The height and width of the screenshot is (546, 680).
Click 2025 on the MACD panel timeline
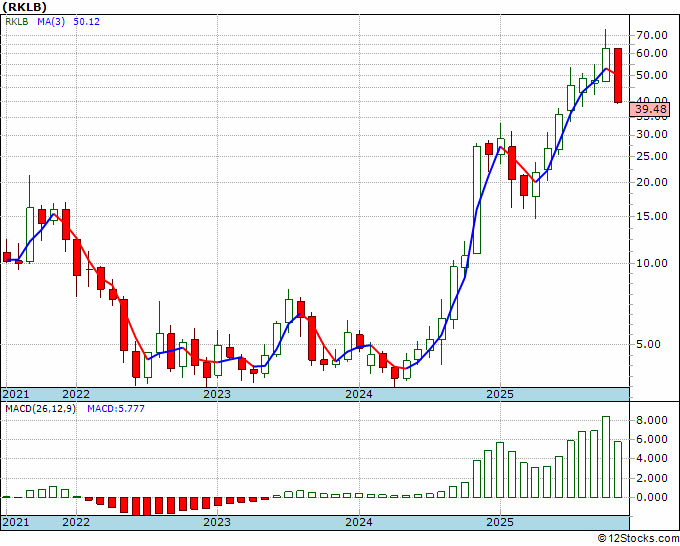(500, 522)
